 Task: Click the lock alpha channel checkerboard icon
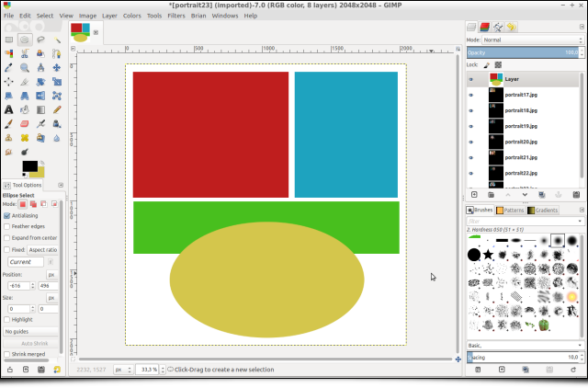(498, 65)
